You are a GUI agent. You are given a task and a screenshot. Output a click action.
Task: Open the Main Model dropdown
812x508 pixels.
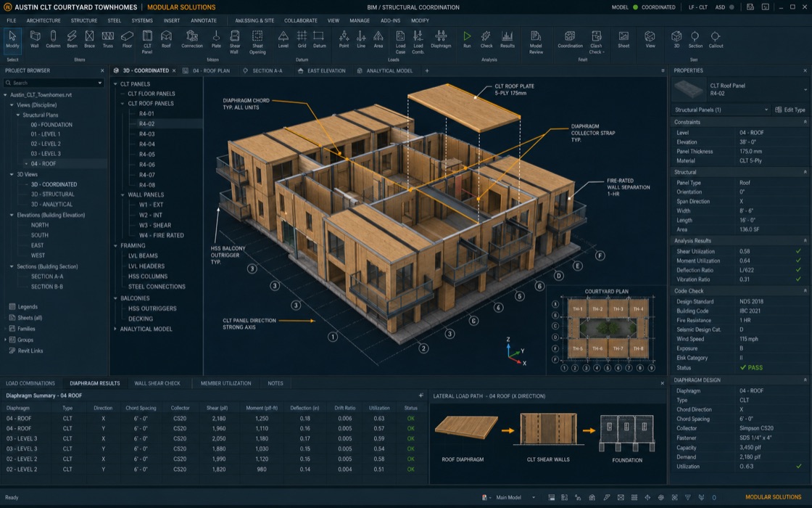[515, 498]
